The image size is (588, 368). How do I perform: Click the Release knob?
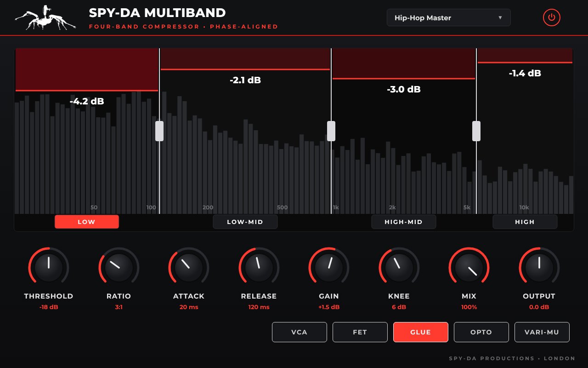pos(259,267)
